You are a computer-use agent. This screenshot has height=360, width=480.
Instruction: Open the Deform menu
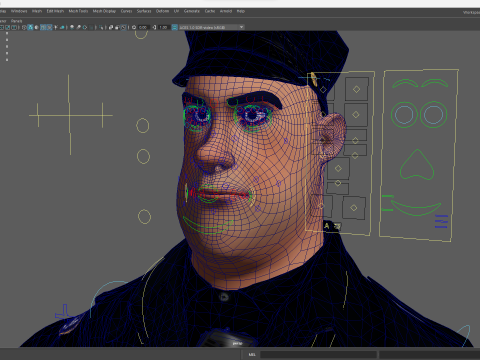coord(162,11)
